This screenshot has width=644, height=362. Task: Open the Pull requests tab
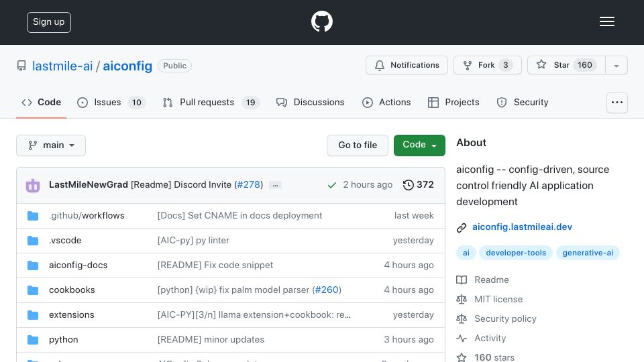[x=211, y=102]
